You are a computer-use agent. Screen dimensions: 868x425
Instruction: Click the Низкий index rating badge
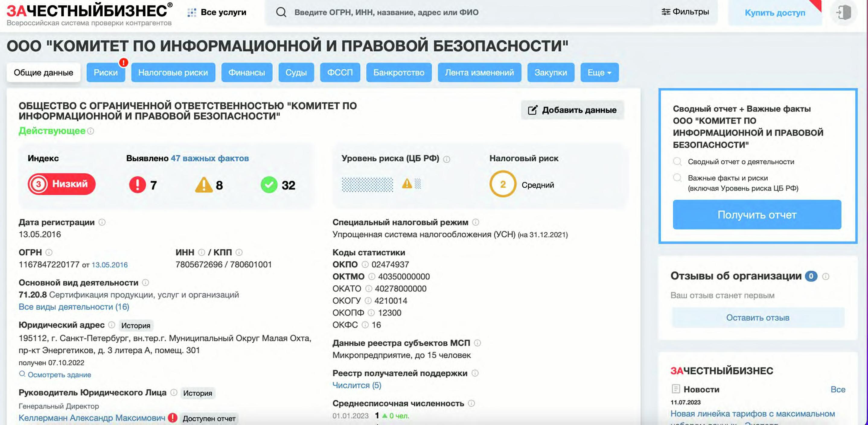[x=62, y=184]
